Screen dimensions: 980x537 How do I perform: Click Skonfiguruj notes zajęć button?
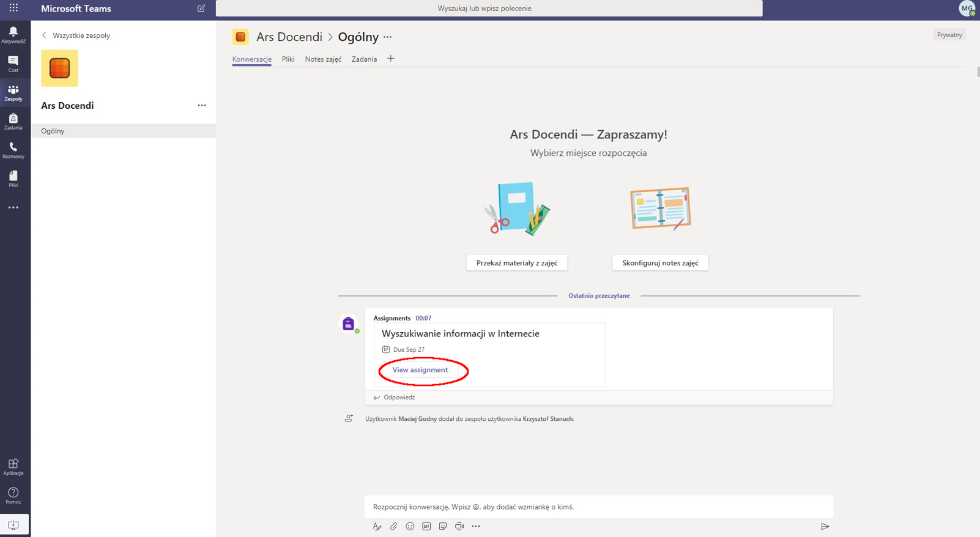tap(660, 263)
